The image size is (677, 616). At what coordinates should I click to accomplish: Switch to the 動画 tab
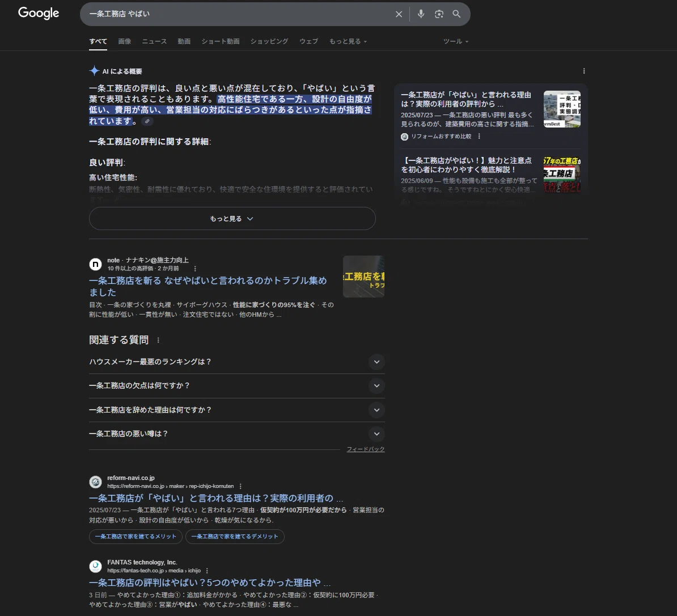184,41
